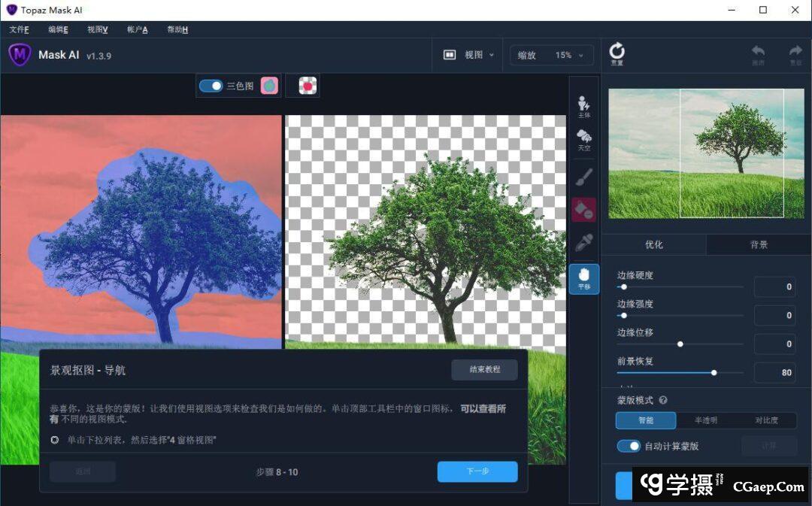Select the eyedropper color picker tool

(x=583, y=243)
